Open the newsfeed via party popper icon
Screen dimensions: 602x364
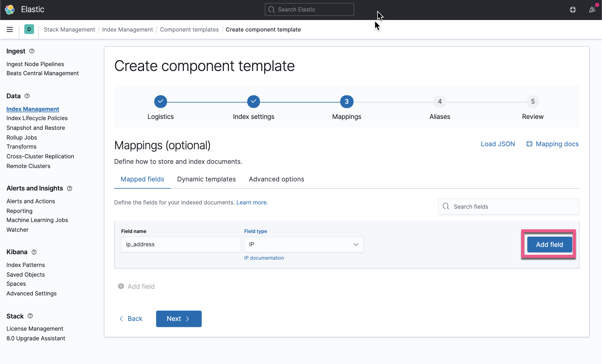[592, 9]
